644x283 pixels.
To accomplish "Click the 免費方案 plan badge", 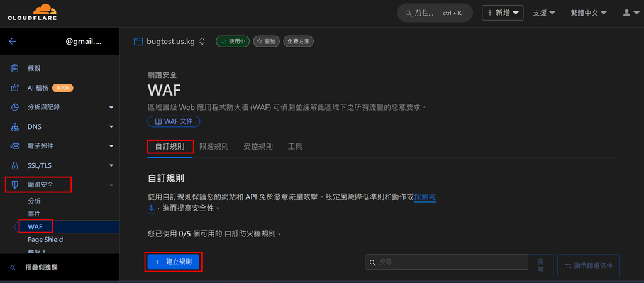I will [x=299, y=41].
